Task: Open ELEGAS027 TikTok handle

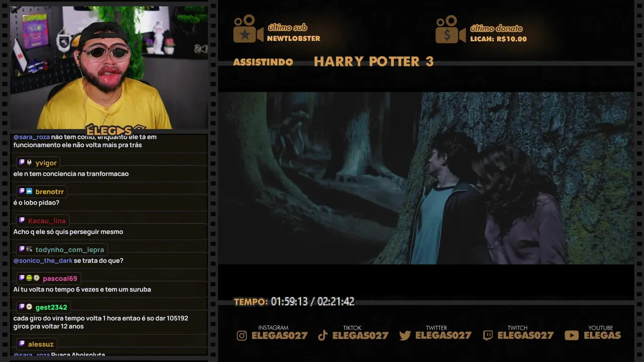Action: pyautogui.click(x=361, y=336)
